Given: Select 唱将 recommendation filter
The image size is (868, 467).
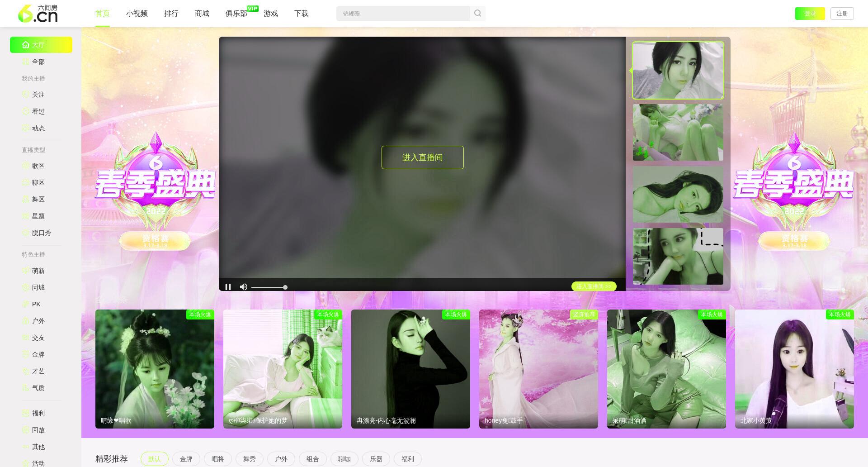Looking at the screenshot, I should (x=218, y=459).
